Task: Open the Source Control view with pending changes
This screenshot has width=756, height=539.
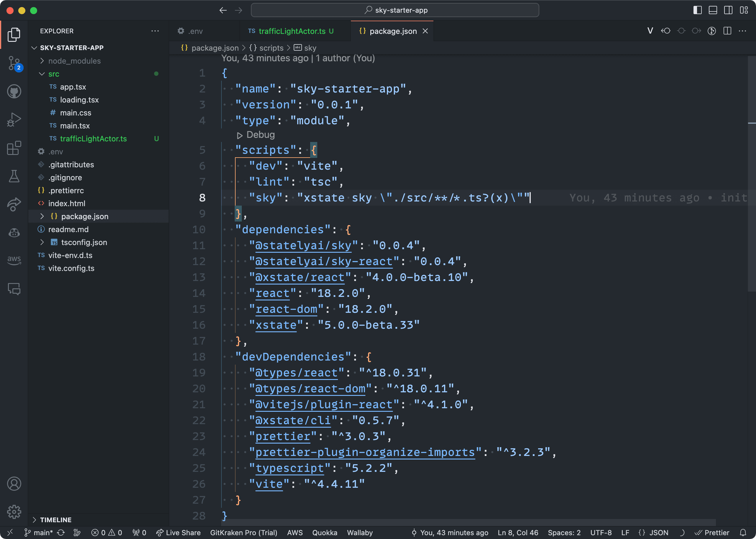Action: (14, 63)
